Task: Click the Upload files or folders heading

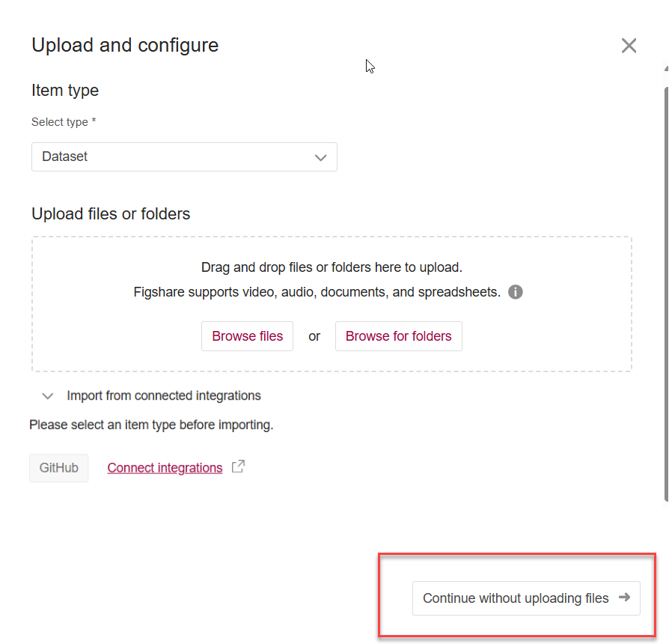Action: (111, 214)
